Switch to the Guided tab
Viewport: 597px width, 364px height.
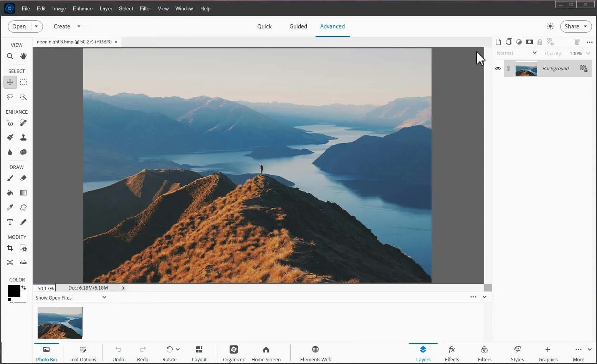pos(298,26)
